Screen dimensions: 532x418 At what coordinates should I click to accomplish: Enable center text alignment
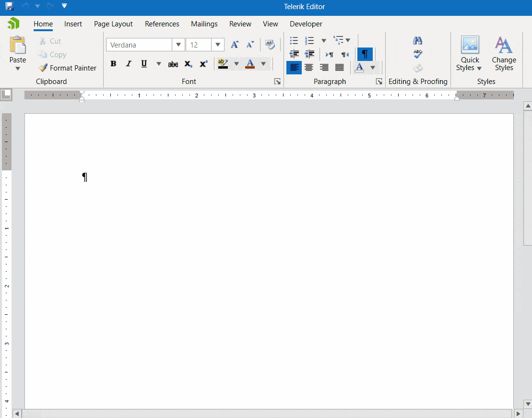(309, 67)
